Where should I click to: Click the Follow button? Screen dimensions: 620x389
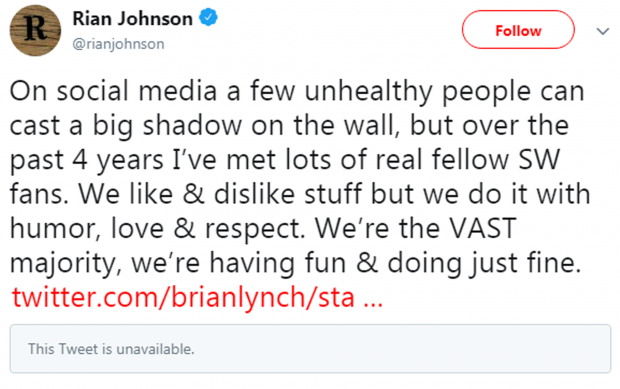click(x=518, y=30)
